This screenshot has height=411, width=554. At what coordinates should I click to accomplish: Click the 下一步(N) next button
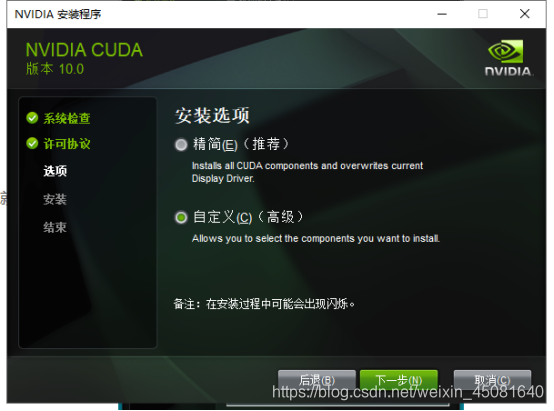[x=399, y=380]
